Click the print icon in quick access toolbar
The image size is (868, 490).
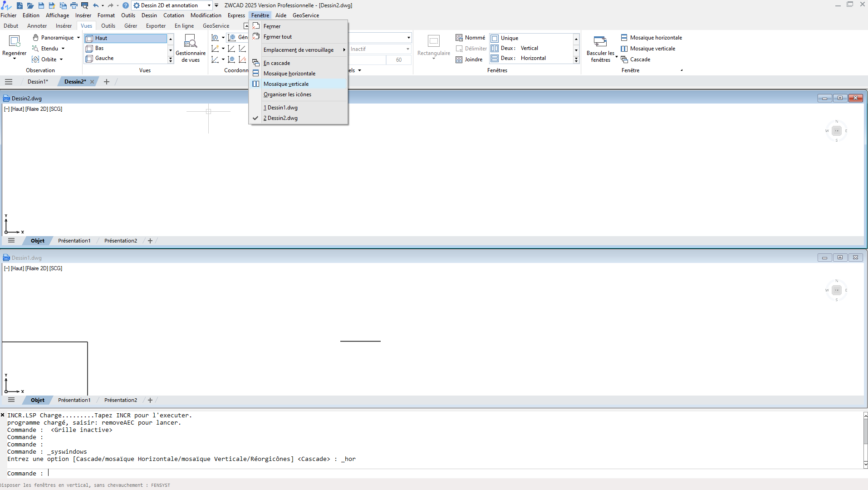point(74,5)
